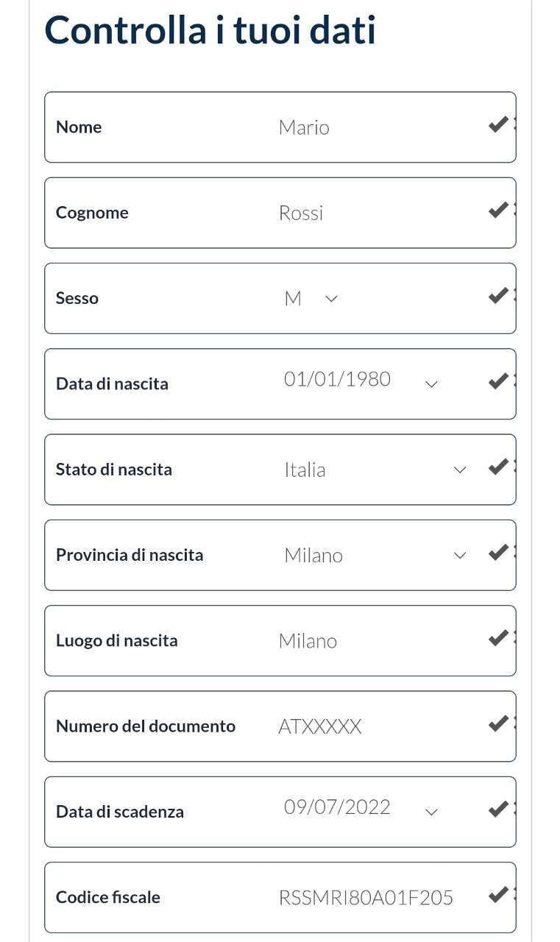Click checkmark icon in Data di scadenza row
Screen dimensions: 560x942
[x=499, y=810]
